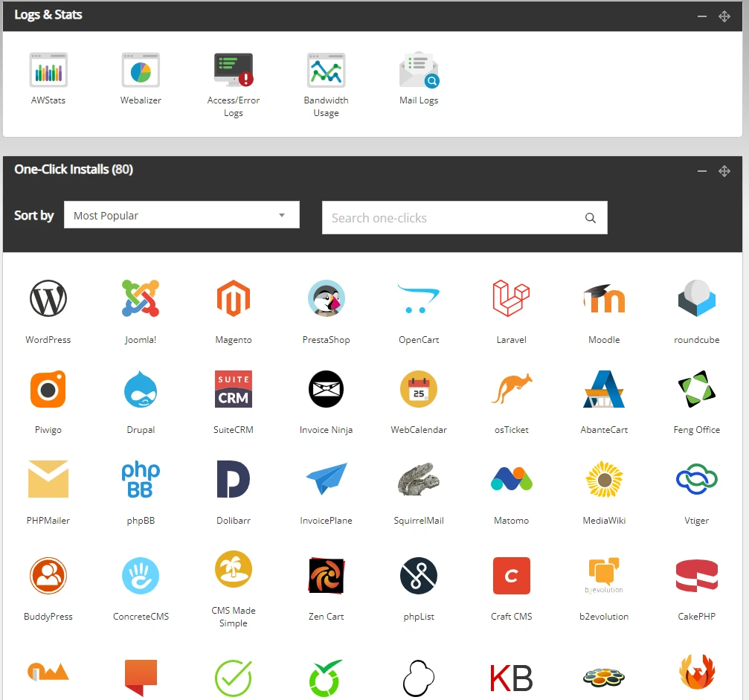Click the move handle on Logs & Stats
The image size is (749, 700).
[x=724, y=16]
